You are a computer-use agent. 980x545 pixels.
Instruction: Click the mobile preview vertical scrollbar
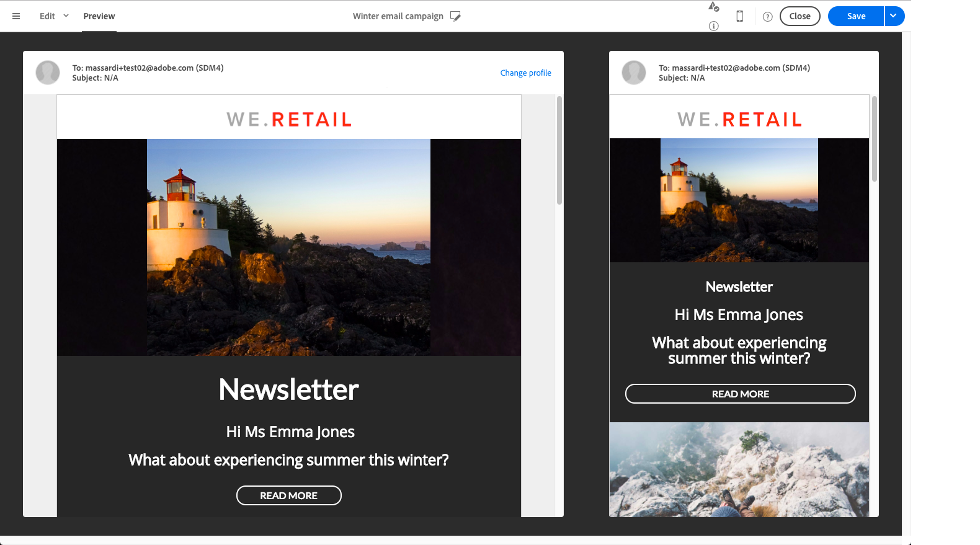tap(875, 139)
